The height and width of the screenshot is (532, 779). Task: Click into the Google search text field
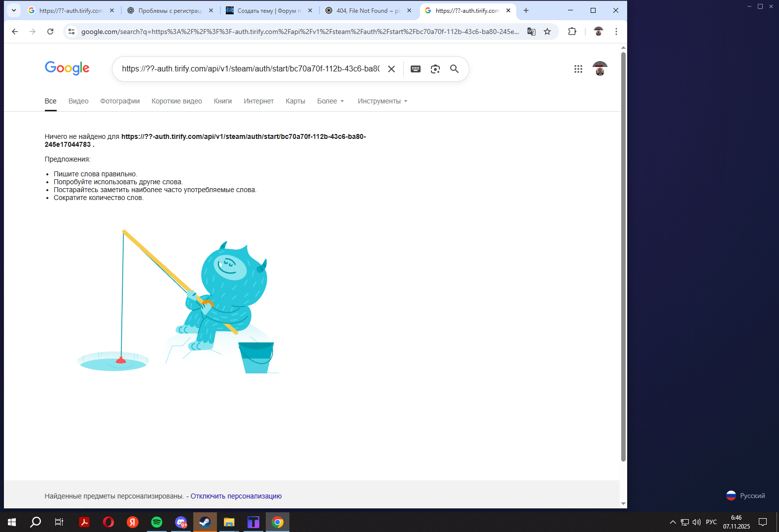coord(250,69)
